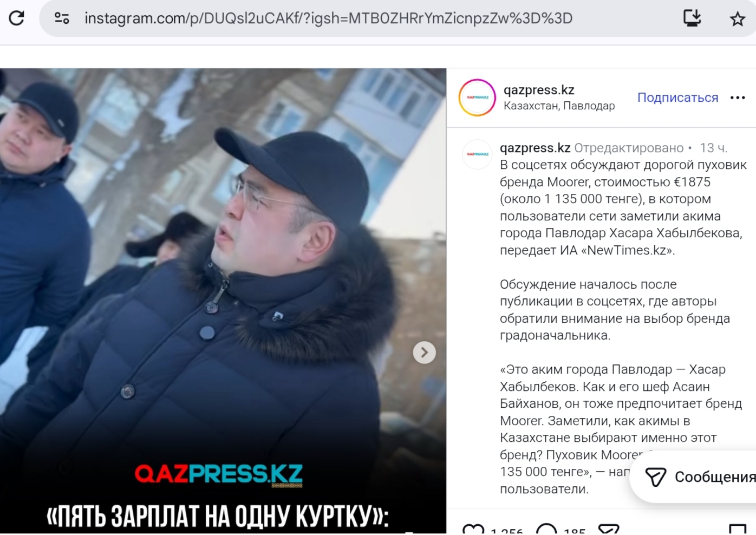Open the Казахстан, Павлодар location link
The image size is (756, 535).
(559, 106)
